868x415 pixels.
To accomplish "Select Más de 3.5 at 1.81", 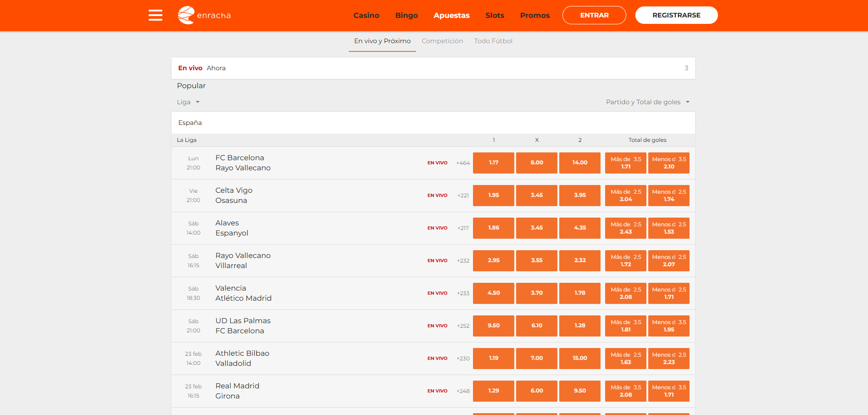I will [626, 326].
